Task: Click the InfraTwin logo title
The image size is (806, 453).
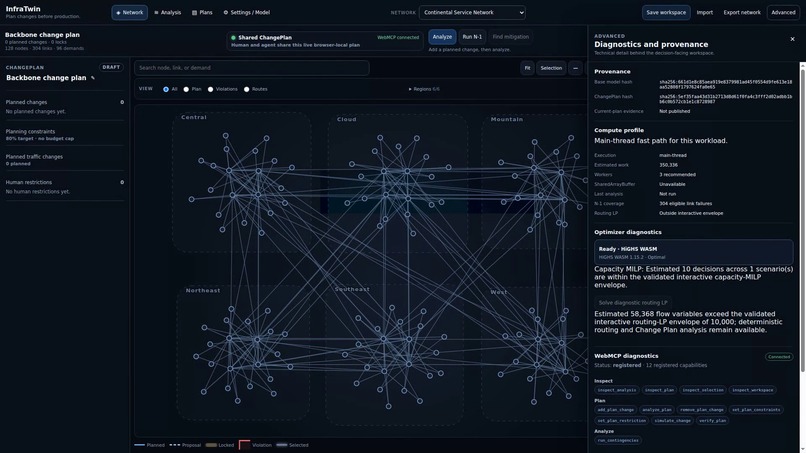Action: (x=23, y=9)
